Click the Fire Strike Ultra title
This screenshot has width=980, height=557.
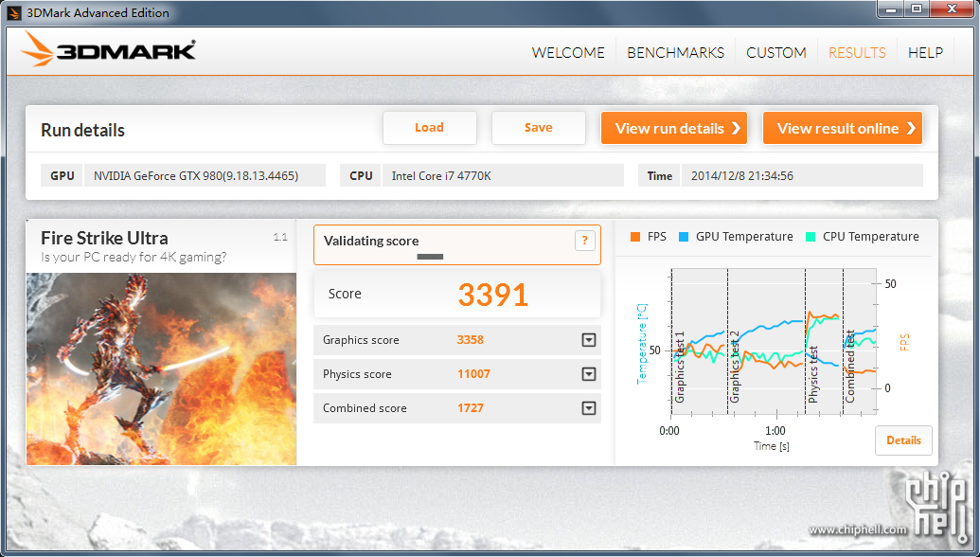pyautogui.click(x=104, y=238)
